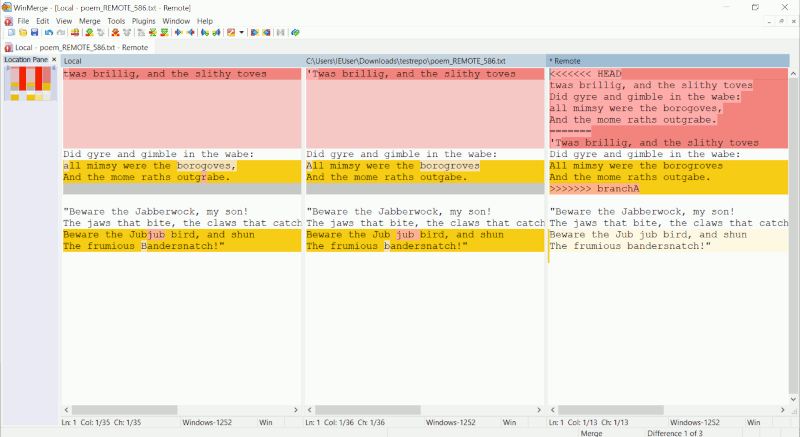Click the New document toolbar icon
This screenshot has height=437, width=800.
click(11, 32)
